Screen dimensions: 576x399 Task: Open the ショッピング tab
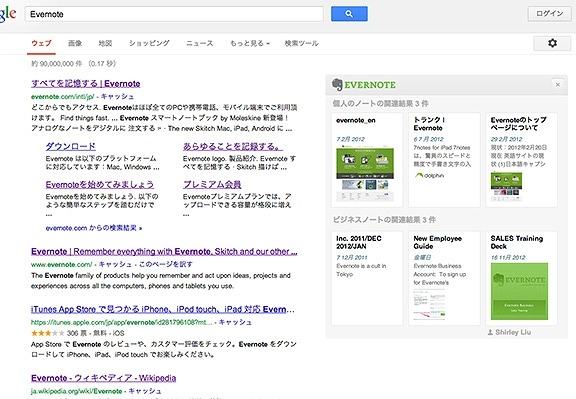click(x=149, y=43)
